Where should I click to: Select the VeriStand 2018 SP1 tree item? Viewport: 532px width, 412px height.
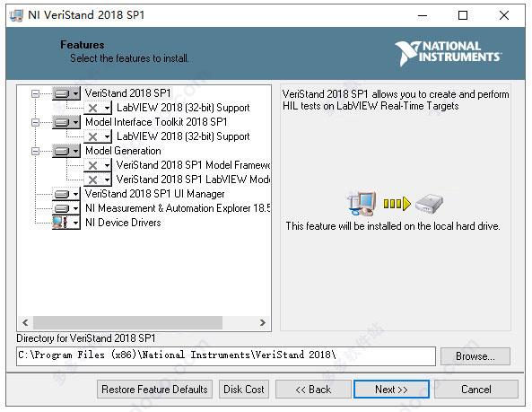click(x=127, y=93)
